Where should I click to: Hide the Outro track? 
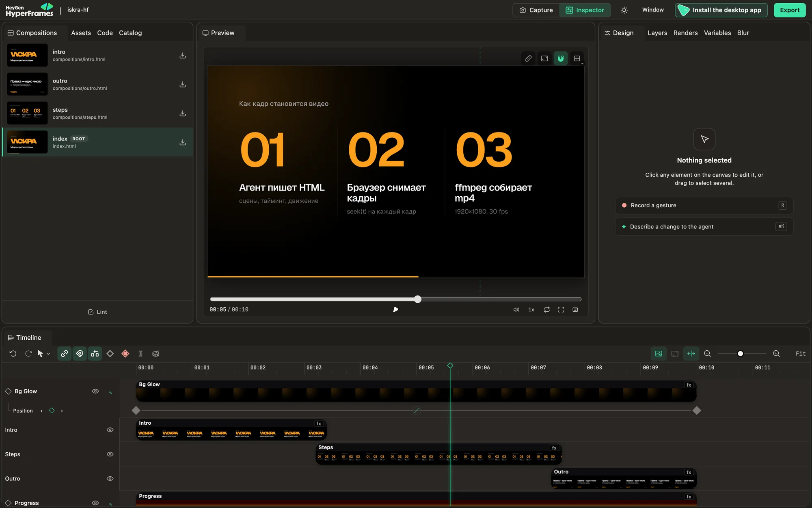tap(110, 479)
